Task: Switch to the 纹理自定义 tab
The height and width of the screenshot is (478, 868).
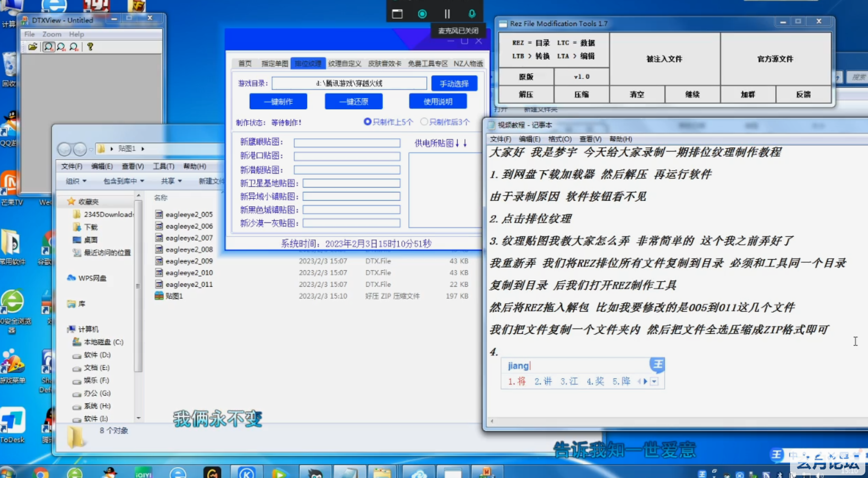Action: [x=345, y=64]
